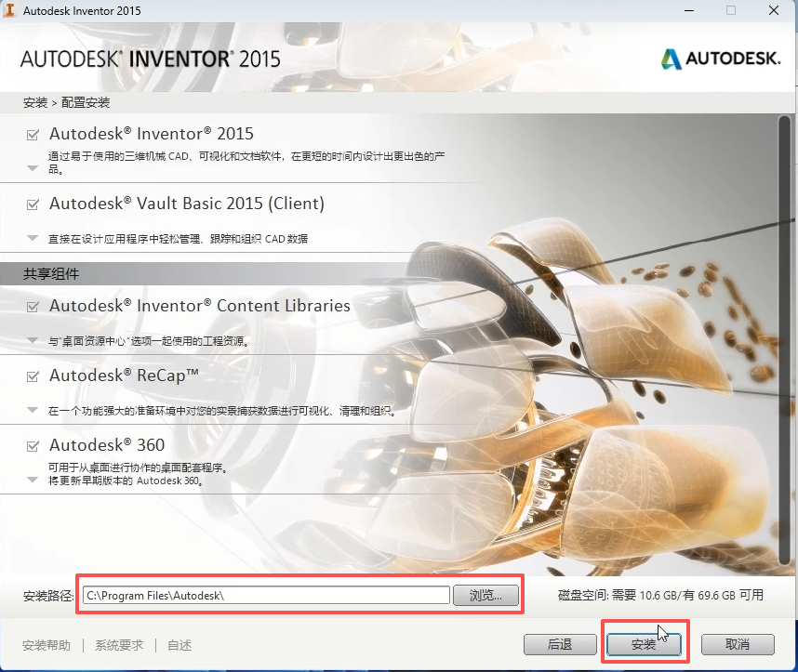
Task: Cancel setup with the 取消 button
Action: [737, 644]
